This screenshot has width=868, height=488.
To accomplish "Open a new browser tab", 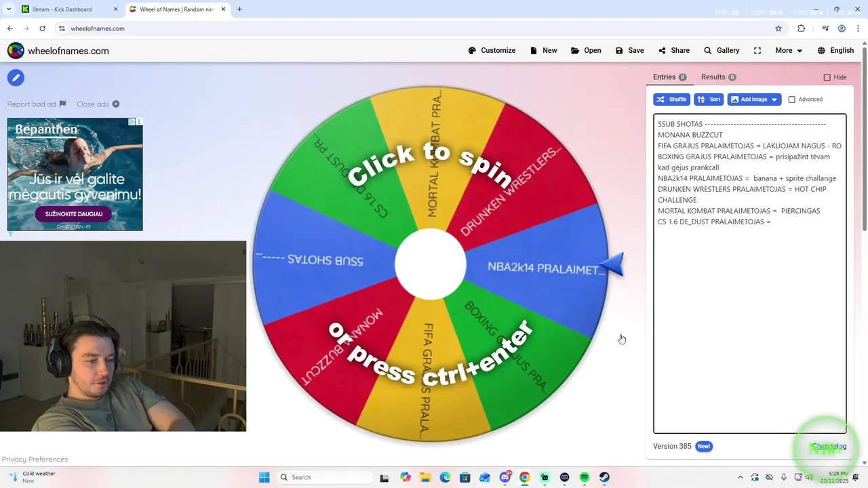I will point(239,9).
